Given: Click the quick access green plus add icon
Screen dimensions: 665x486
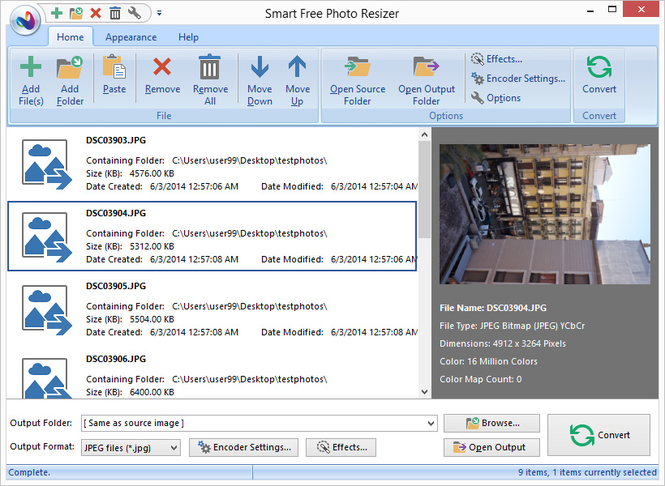Looking at the screenshot, I should (x=56, y=13).
